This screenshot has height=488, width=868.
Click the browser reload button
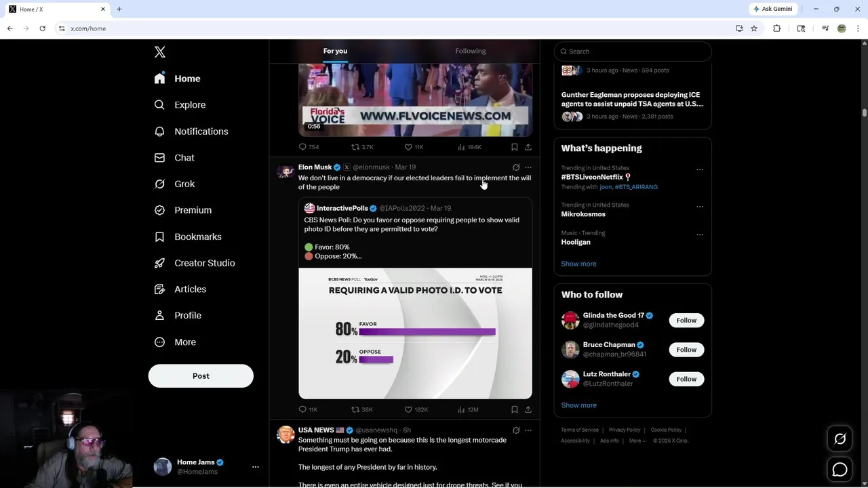point(42,28)
